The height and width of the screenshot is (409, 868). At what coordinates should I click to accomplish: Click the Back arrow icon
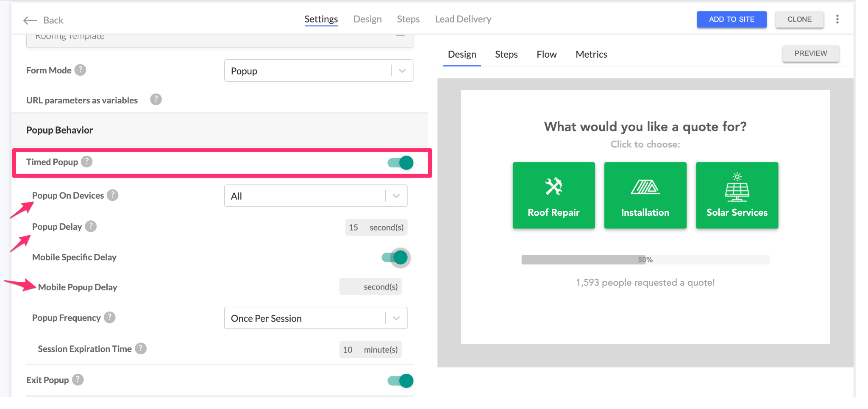30,20
